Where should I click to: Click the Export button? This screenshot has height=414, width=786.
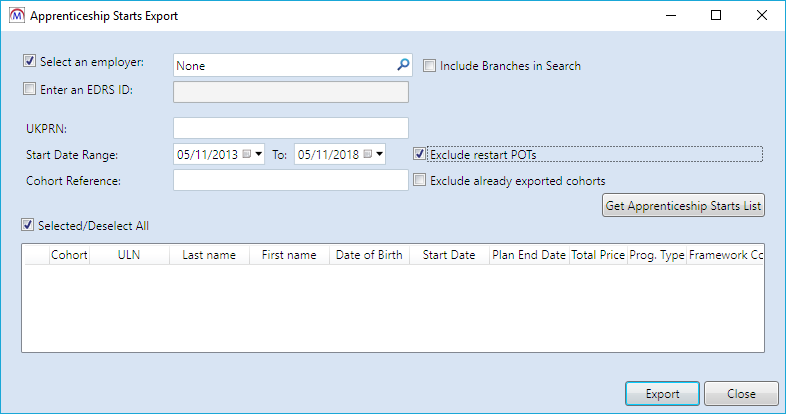[662, 394]
